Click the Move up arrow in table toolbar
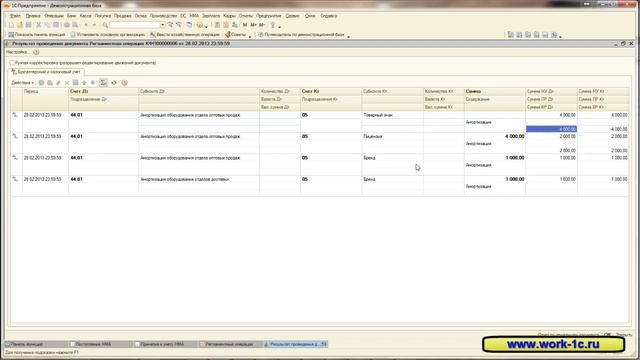This screenshot has width=640, height=360. [84, 83]
